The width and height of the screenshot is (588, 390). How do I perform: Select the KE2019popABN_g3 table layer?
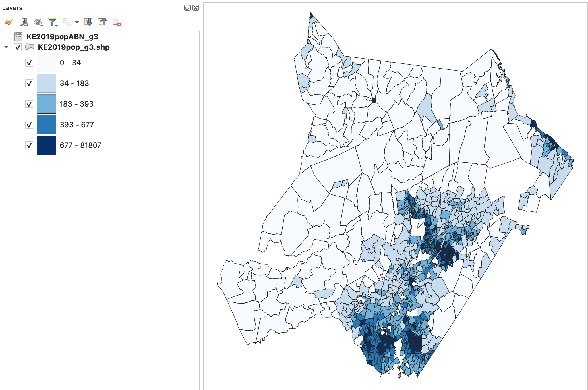tap(62, 37)
